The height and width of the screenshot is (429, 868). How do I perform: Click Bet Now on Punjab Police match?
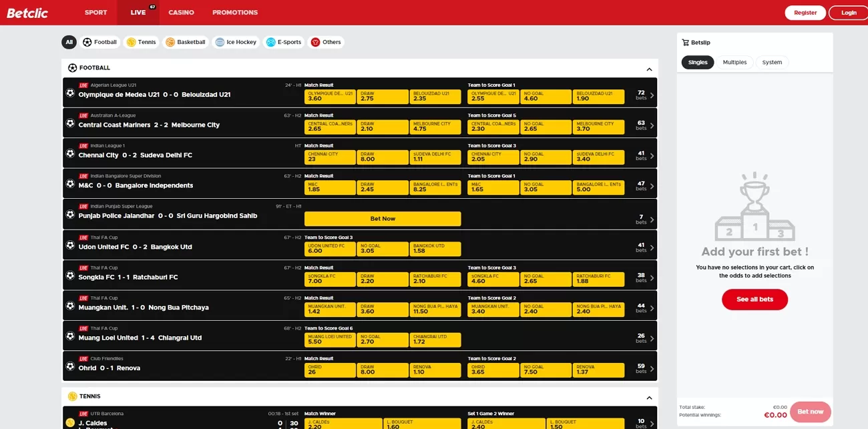tap(383, 219)
